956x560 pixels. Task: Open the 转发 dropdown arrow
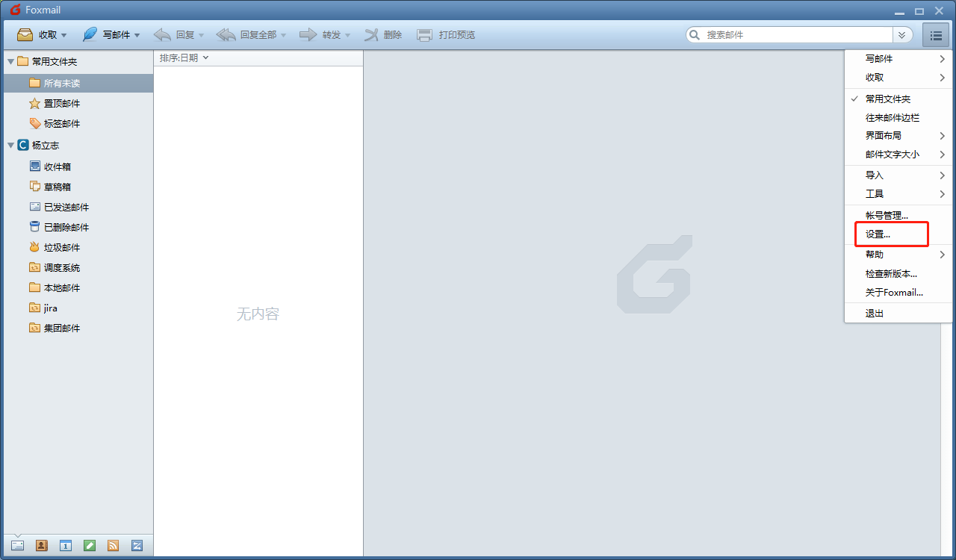click(x=347, y=35)
